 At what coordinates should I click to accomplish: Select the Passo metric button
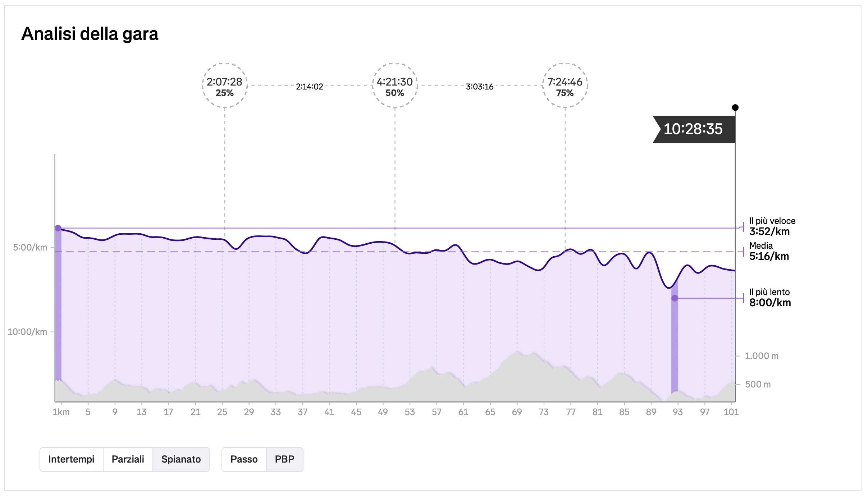tap(244, 459)
